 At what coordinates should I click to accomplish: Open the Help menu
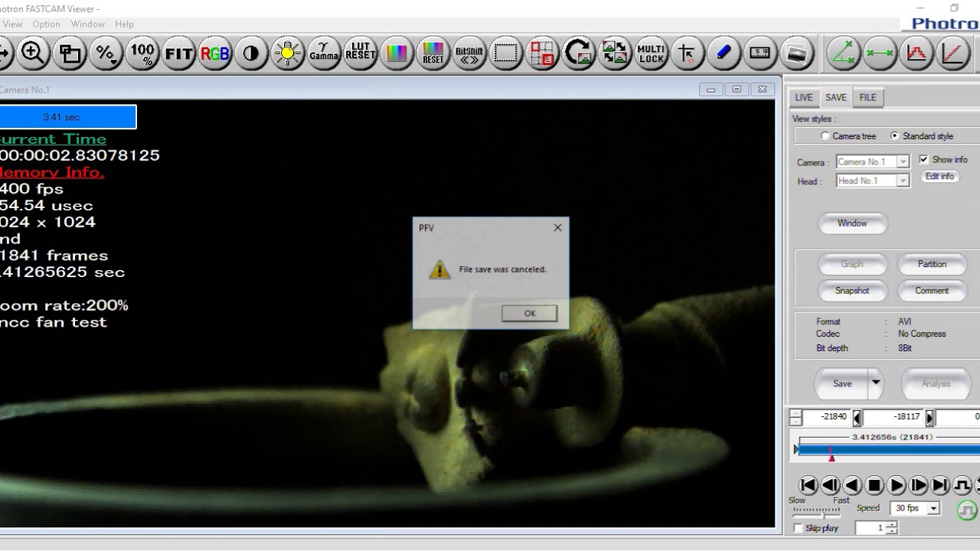click(124, 24)
